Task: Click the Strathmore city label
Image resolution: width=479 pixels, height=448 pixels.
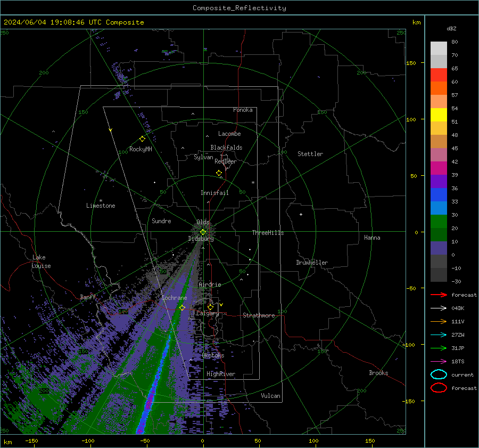Action: click(x=259, y=315)
